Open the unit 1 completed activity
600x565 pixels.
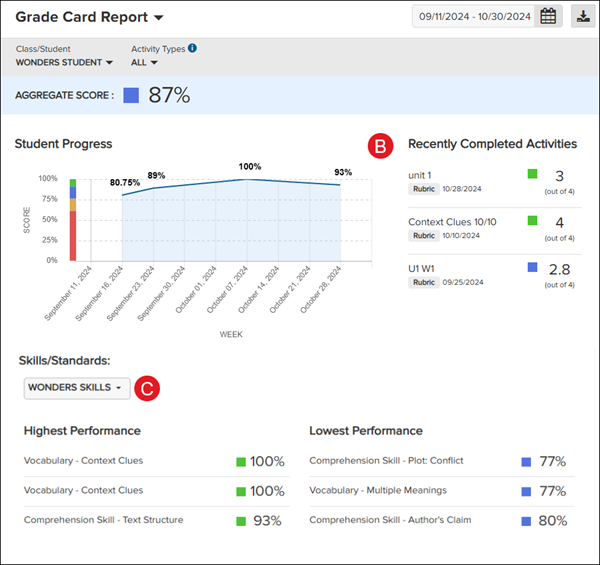[x=420, y=174]
